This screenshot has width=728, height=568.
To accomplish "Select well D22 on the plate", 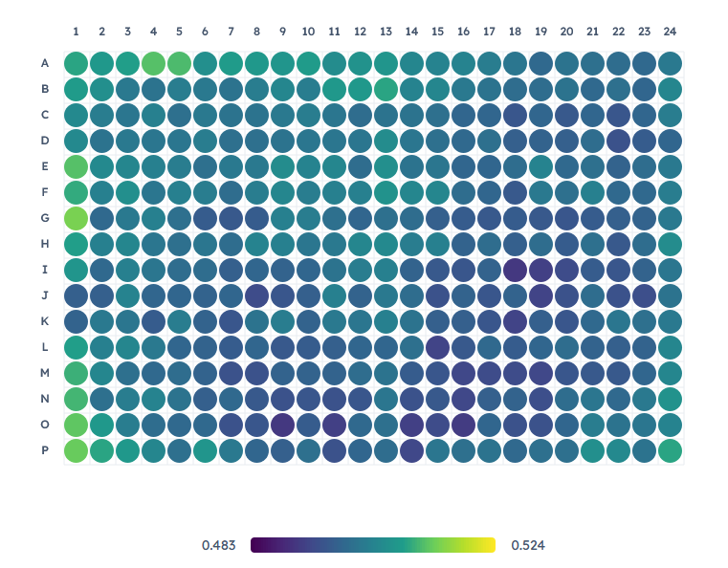I will (618, 141).
